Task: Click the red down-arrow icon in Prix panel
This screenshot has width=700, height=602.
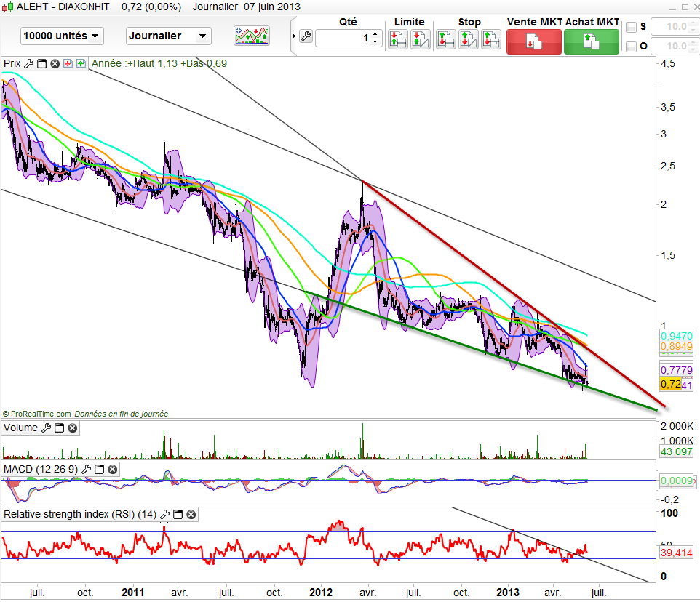Action: (68, 63)
